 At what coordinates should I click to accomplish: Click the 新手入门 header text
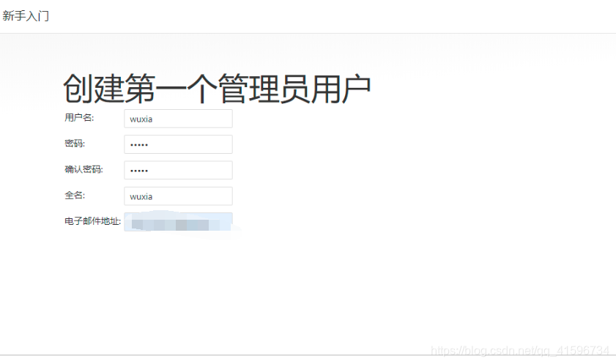pos(26,16)
